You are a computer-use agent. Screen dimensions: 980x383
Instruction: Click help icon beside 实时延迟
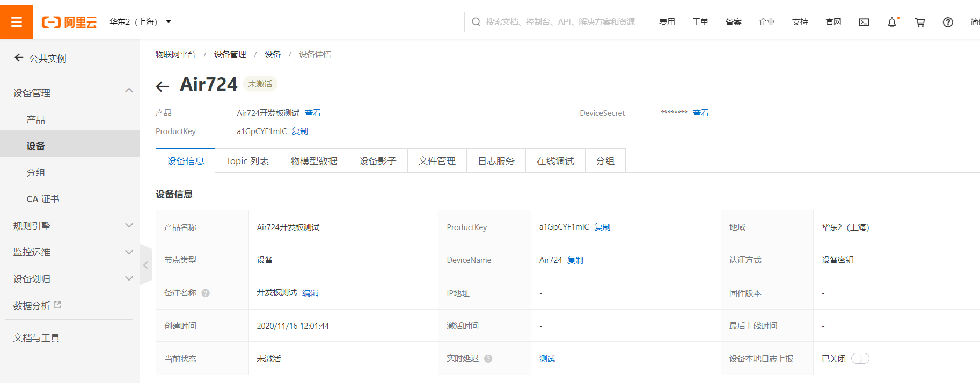click(488, 358)
